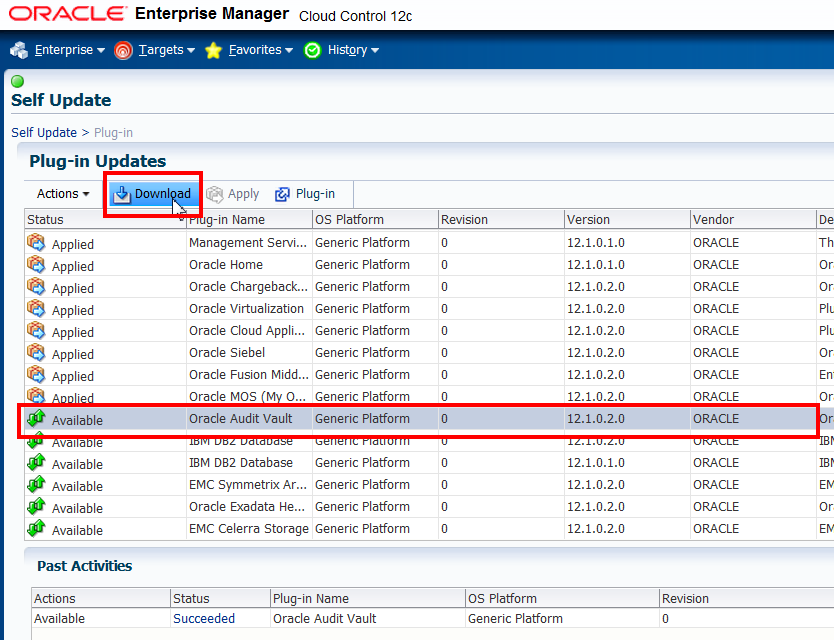Click Applied icon for Oracle Cloud Application row
Screen dimensions: 834x640
36,330
